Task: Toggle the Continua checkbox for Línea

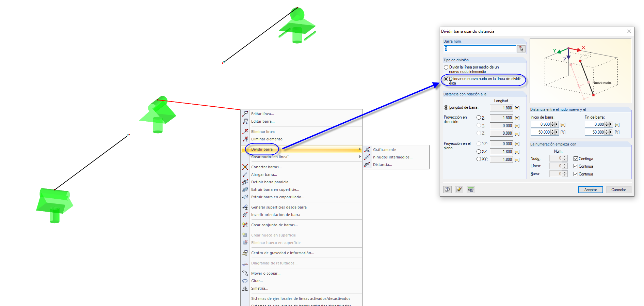Action: 576,166
